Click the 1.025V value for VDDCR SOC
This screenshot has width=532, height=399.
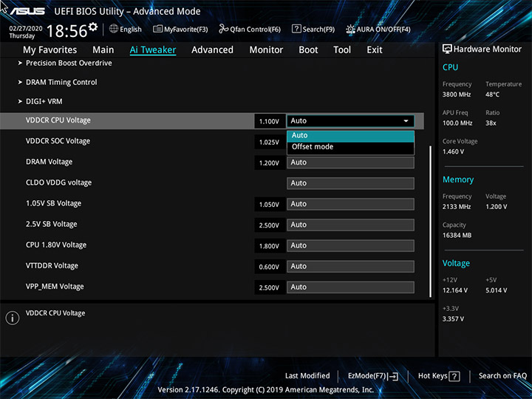click(270, 143)
